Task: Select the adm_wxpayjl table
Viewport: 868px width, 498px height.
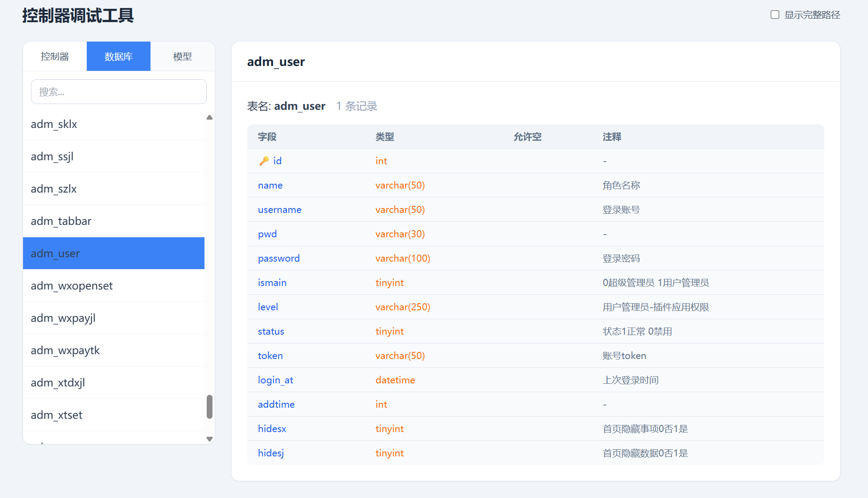Action: (x=63, y=318)
